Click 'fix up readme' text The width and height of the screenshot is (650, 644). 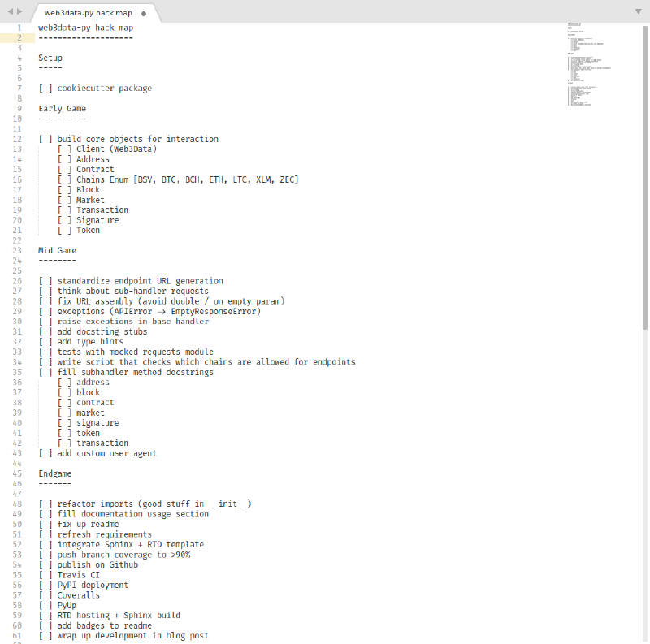pyautogui.click(x=88, y=525)
